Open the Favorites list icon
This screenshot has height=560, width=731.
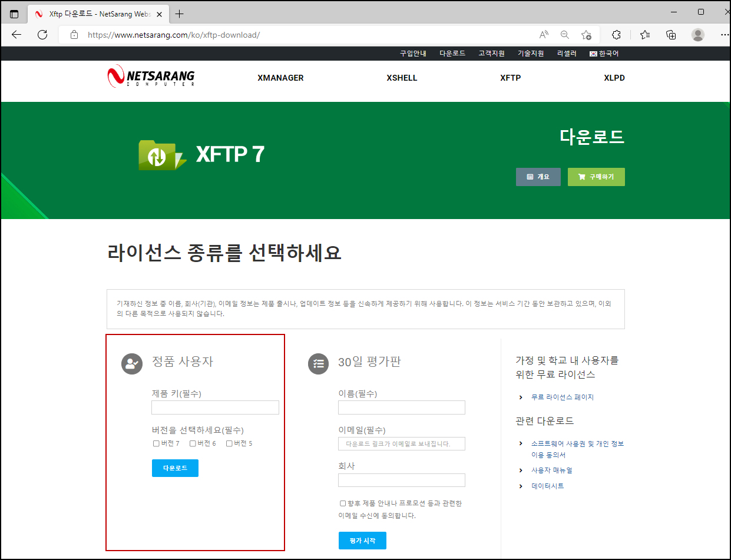click(x=645, y=35)
